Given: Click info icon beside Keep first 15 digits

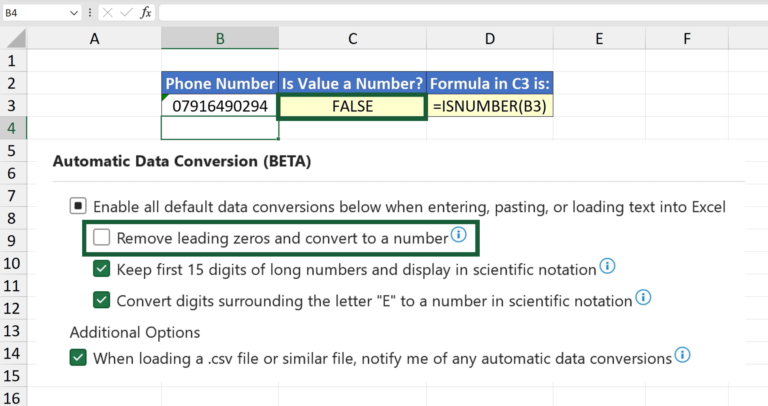Looking at the screenshot, I should click(x=607, y=266).
